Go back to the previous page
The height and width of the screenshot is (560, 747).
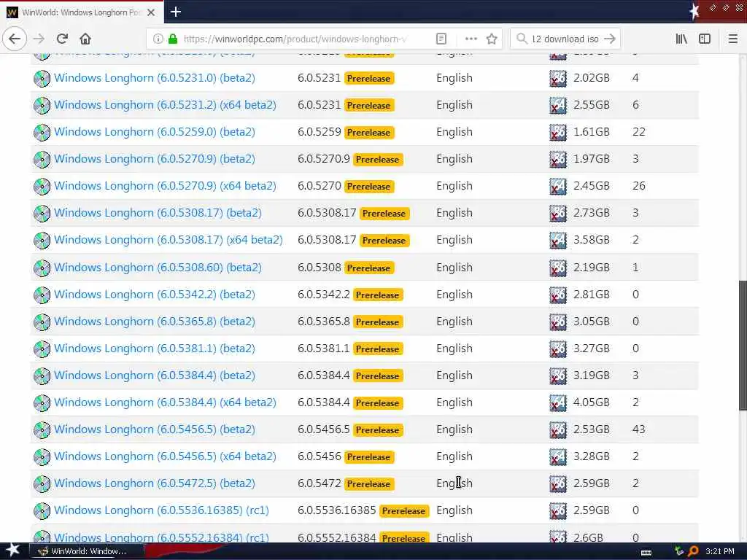[x=15, y=39]
